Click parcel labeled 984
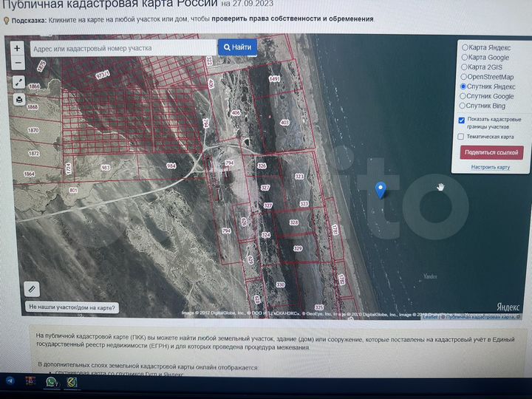 pos(171,166)
